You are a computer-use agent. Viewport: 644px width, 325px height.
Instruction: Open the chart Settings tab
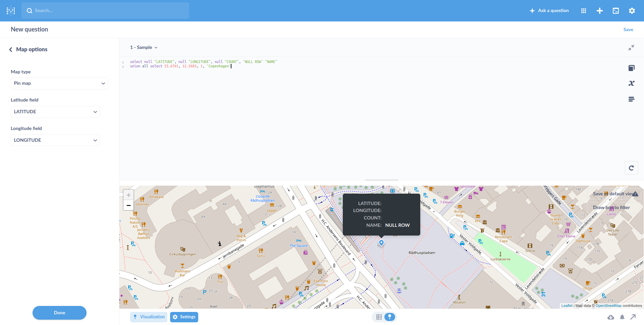pos(184,317)
